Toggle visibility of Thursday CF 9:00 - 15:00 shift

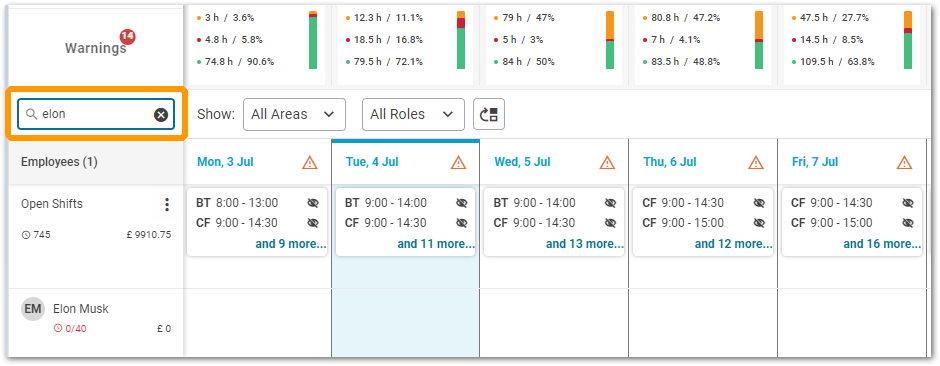(759, 223)
